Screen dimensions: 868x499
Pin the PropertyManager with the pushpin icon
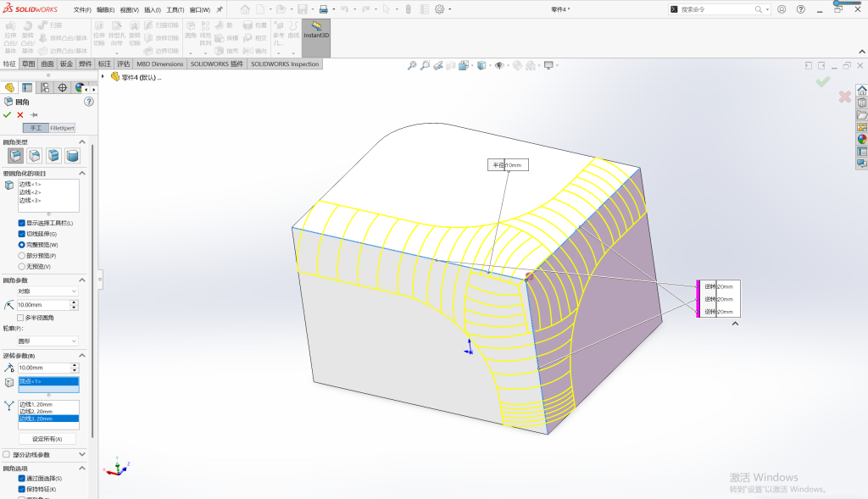(x=34, y=114)
